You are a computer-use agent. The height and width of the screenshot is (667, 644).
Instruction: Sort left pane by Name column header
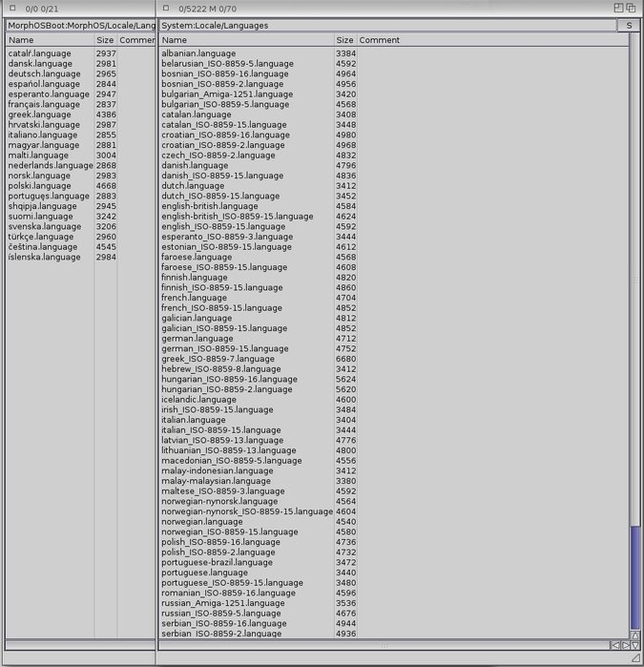tap(50, 40)
